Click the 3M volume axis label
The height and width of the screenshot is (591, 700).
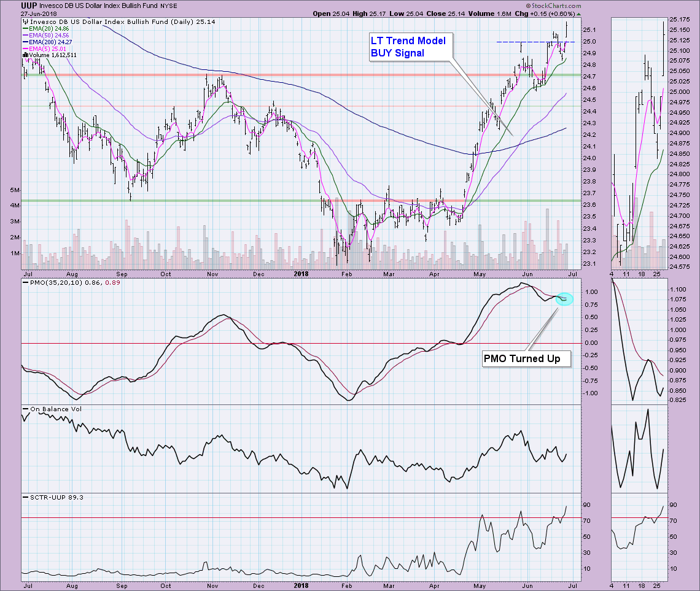[15, 222]
